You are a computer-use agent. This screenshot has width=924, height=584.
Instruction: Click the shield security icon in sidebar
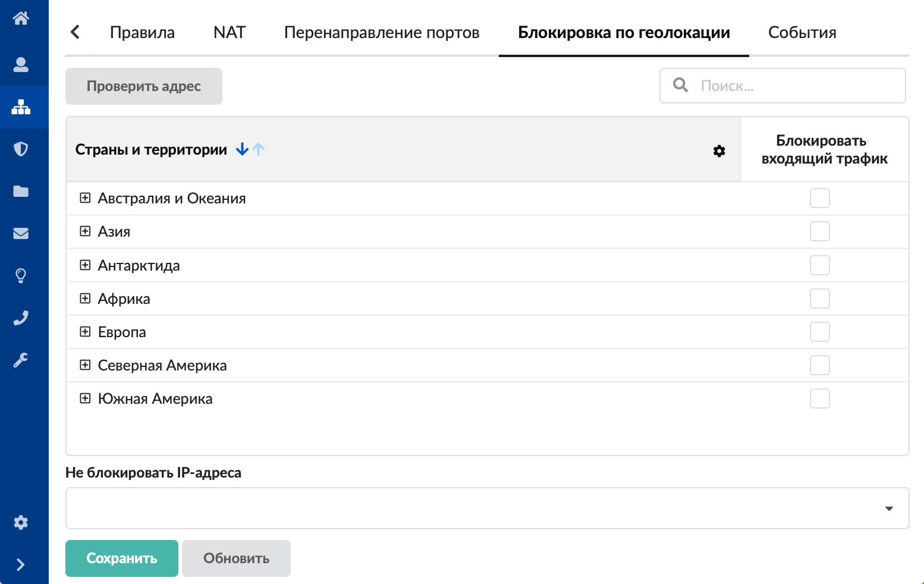[21, 149]
